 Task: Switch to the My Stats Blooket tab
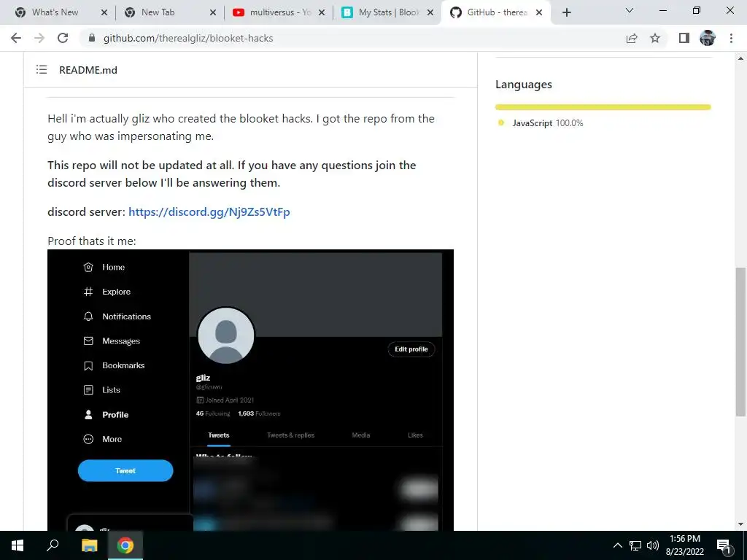[x=389, y=12]
